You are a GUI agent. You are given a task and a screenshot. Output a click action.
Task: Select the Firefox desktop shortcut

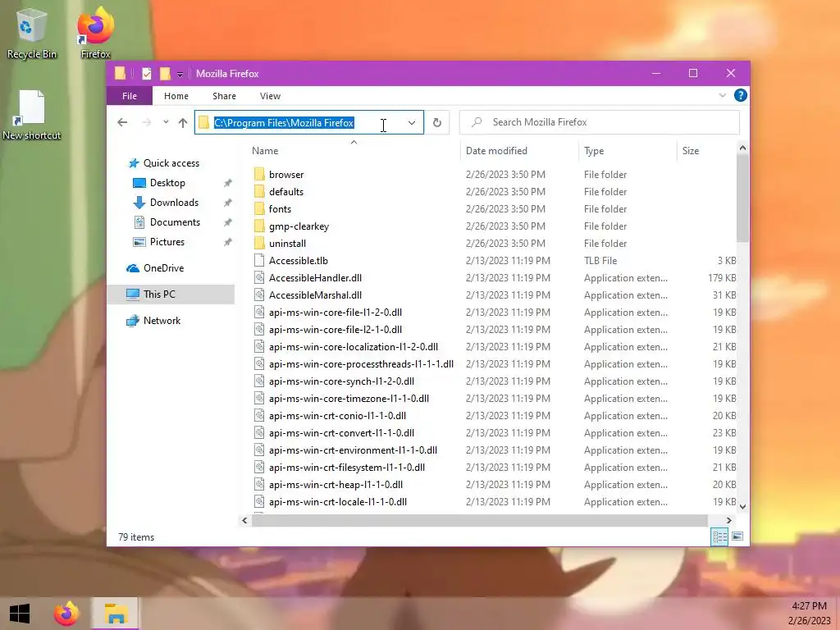click(x=95, y=33)
